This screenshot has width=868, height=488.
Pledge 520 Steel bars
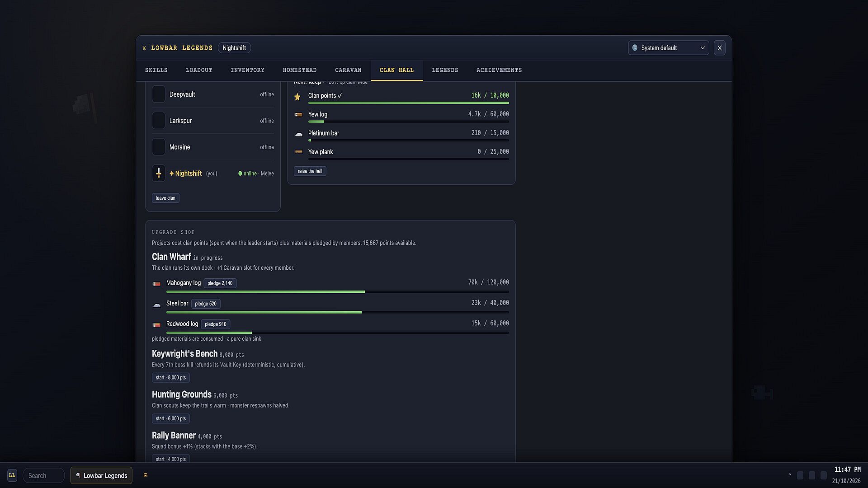(206, 304)
